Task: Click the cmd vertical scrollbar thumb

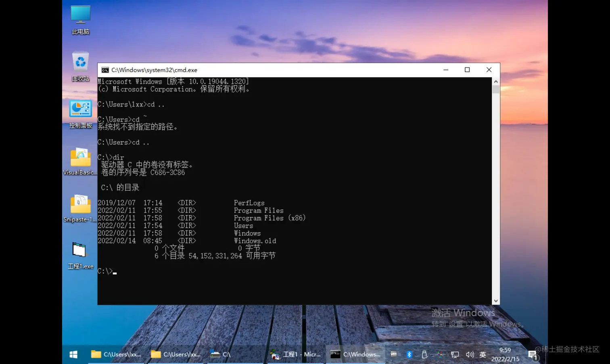Action: (x=496, y=89)
